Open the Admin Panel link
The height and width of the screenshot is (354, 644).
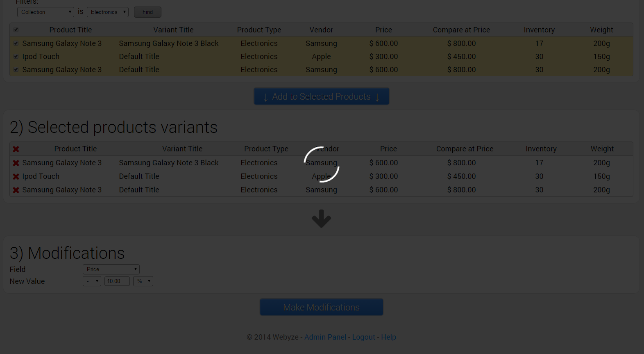click(325, 337)
